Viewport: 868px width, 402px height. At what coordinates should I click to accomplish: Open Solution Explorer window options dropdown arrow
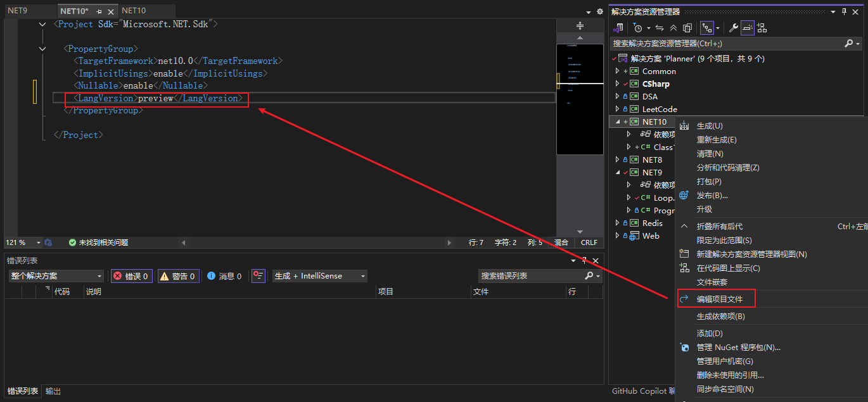[x=833, y=11]
